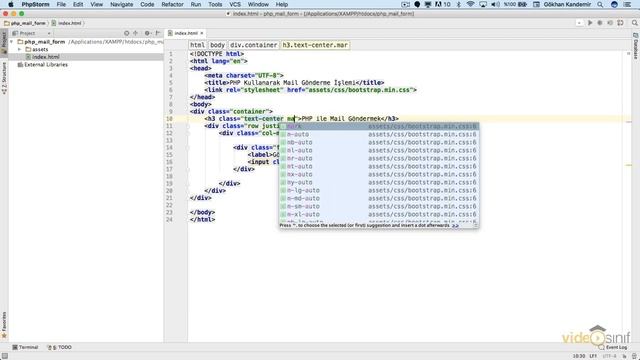The width and height of the screenshot is (640, 360).
Task: Open the View menu
Action: point(96,4)
